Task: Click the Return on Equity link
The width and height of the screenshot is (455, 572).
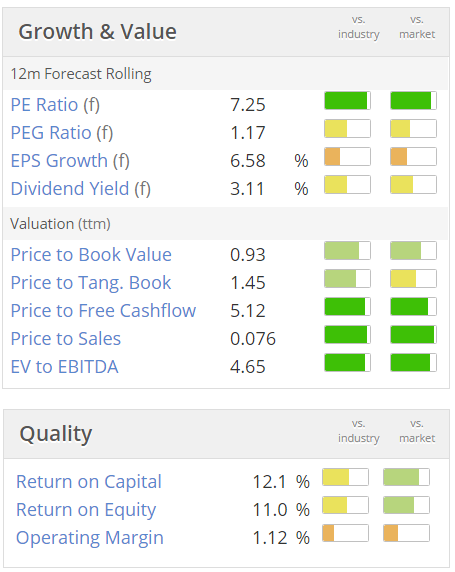Action: tap(86, 510)
